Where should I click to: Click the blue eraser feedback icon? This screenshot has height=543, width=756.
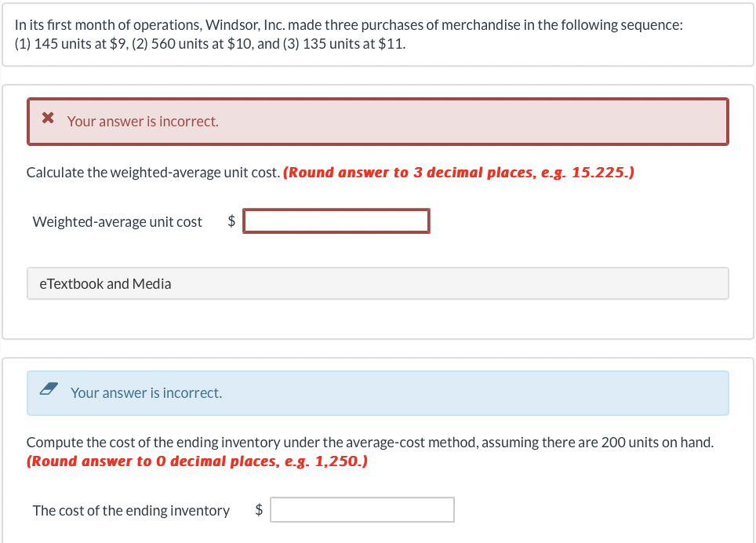[49, 388]
